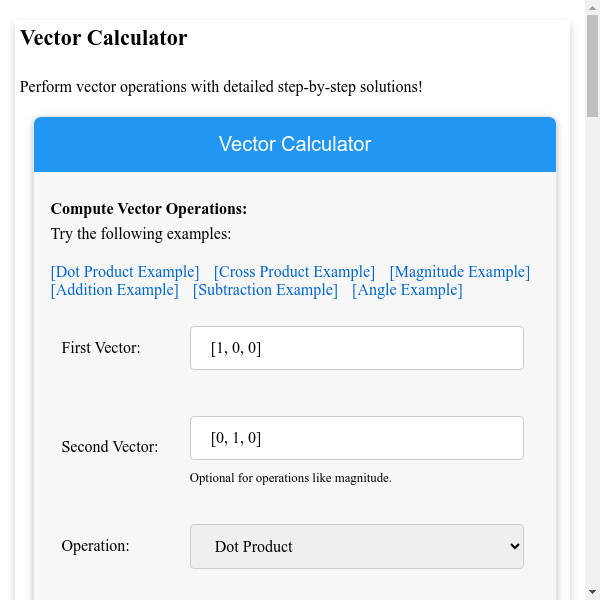Viewport: 600px width, 600px height.
Task: Click into the Second Vector input field
Action: pyautogui.click(x=356, y=438)
